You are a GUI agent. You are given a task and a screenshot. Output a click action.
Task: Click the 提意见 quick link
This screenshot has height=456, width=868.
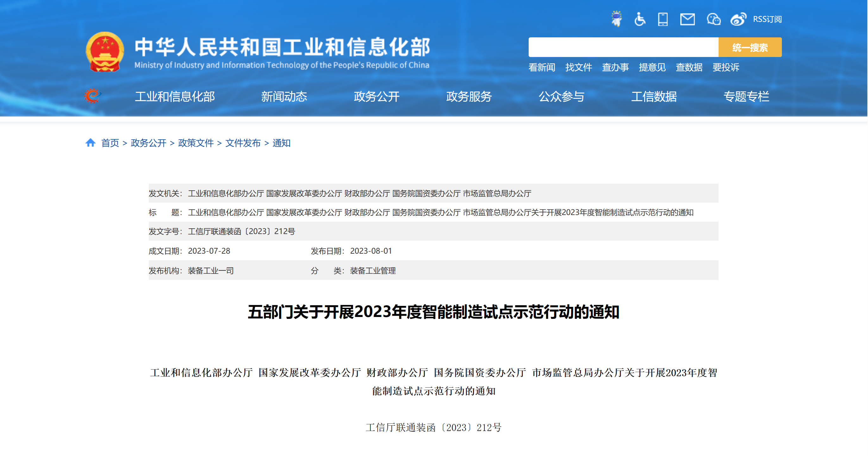point(652,67)
